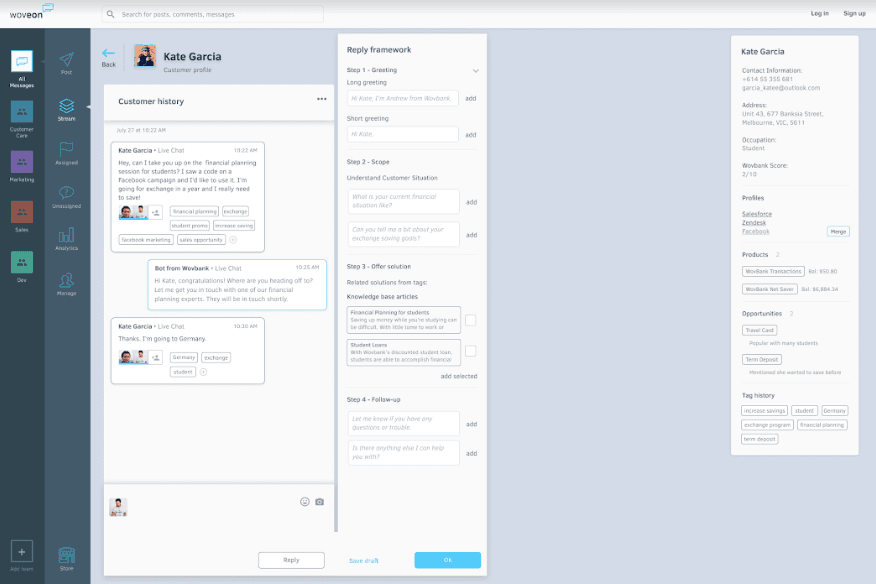876x584 pixels.
Task: Open the Manage people icon
Action: pyautogui.click(x=66, y=281)
